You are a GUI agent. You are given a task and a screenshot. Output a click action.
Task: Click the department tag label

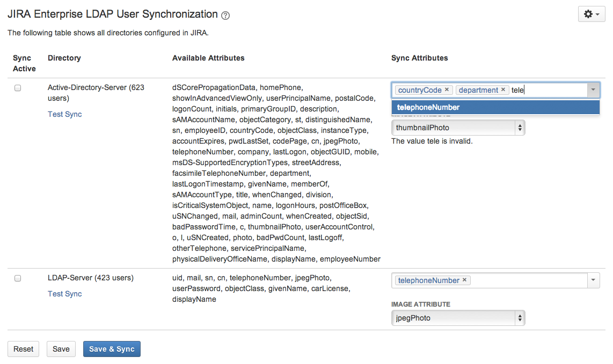click(478, 90)
